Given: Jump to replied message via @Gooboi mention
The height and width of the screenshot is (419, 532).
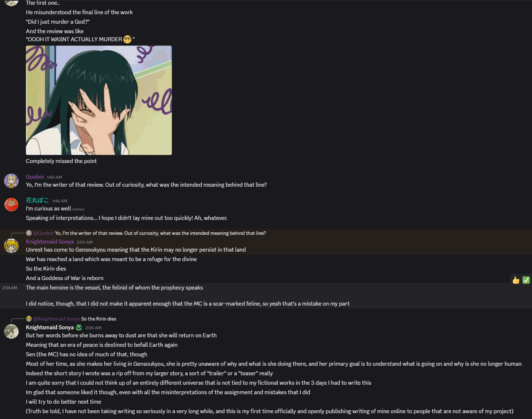Looking at the screenshot, I should [x=43, y=233].
